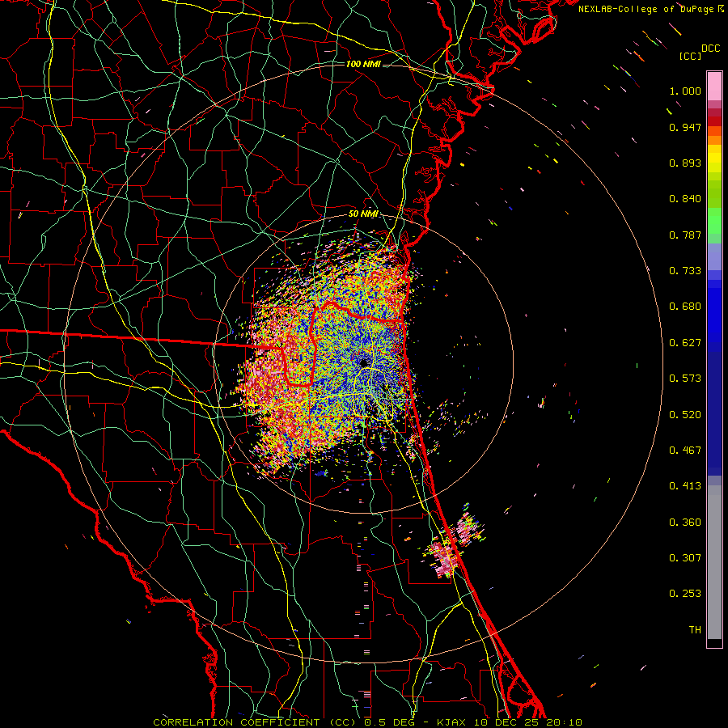Select the 0.733 legend value
Image resolution: width=728 pixels, height=728 pixels.
point(685,271)
